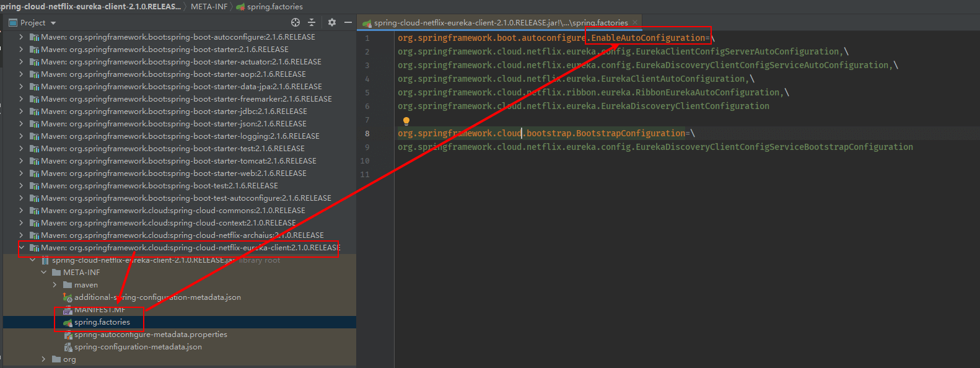Click the collapse all icon in Project toolbar
The height and width of the screenshot is (368, 980).
click(312, 22)
